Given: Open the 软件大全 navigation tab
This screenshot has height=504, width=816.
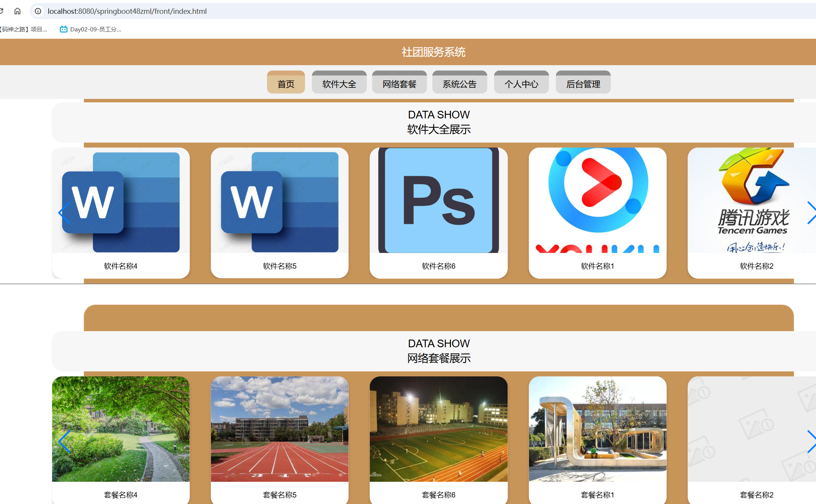Looking at the screenshot, I should [x=339, y=82].
